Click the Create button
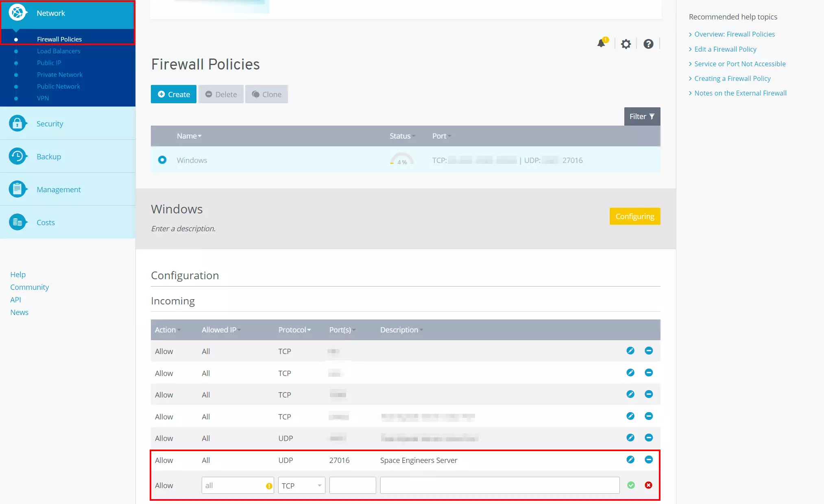This screenshot has height=504, width=824. click(174, 94)
